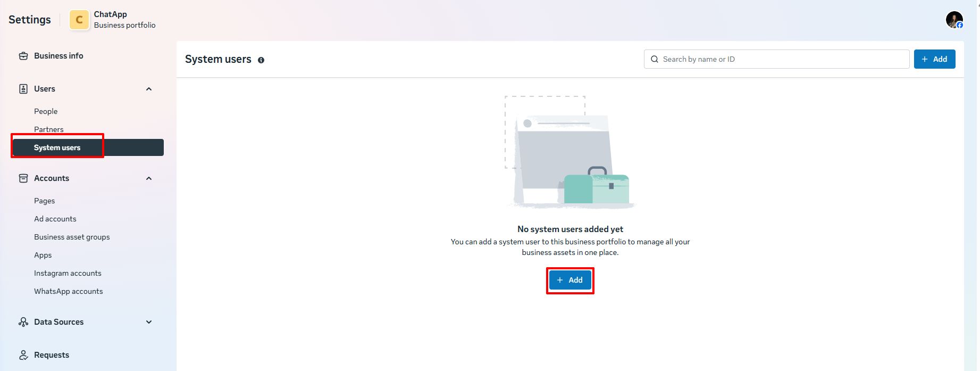Click the Business info briefcase icon
The image size is (980, 371).
pyautogui.click(x=23, y=56)
